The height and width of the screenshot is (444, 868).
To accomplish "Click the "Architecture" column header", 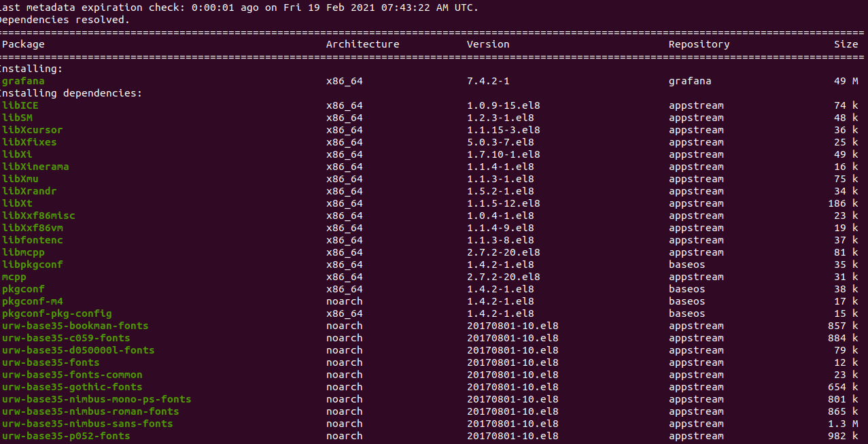I will (362, 44).
